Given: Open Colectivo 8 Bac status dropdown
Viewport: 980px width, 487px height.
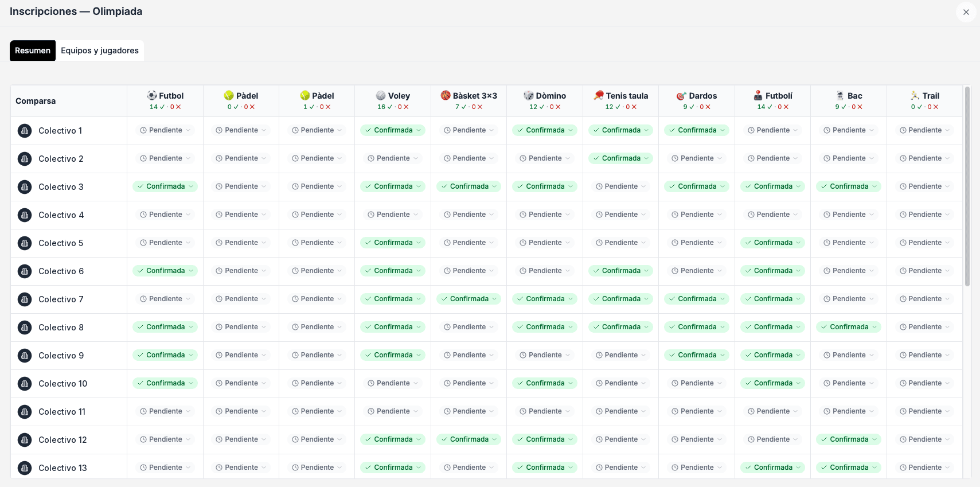Looking at the screenshot, I should click(849, 327).
